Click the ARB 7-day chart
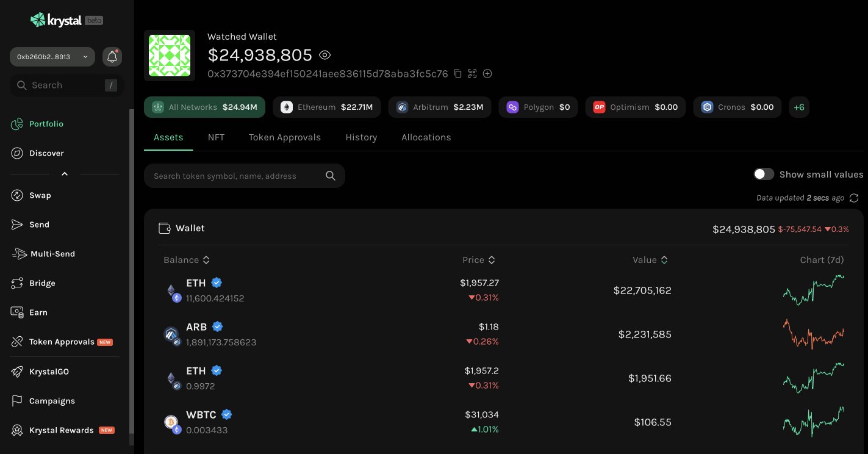 [814, 334]
